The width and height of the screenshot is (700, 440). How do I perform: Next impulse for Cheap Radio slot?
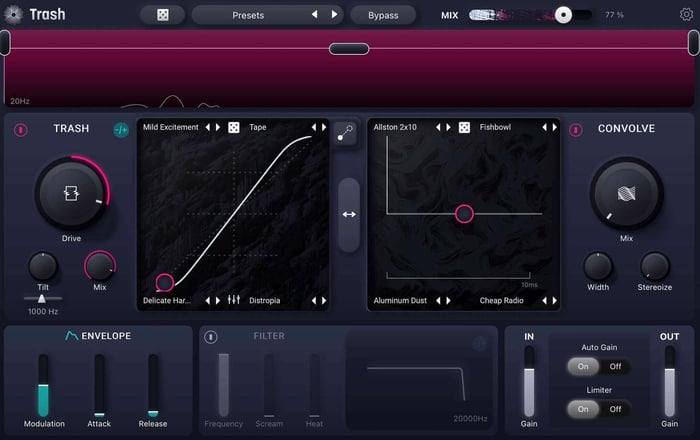point(554,300)
